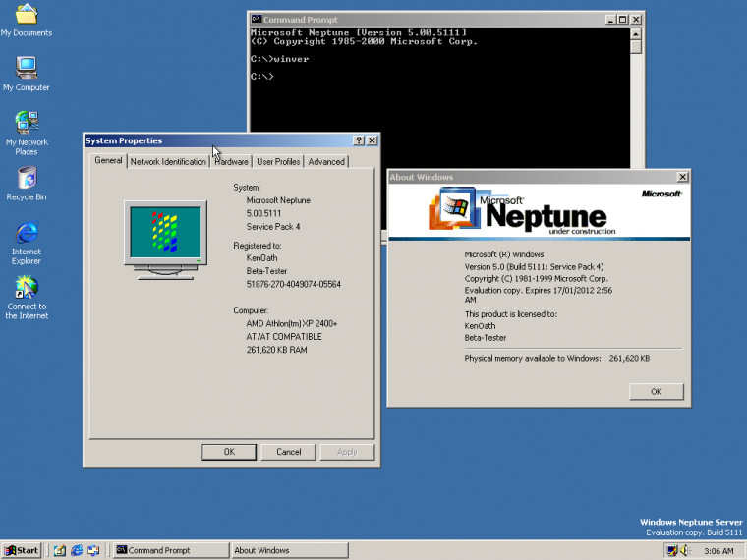Click the My Network Places icon

pyautogui.click(x=27, y=123)
